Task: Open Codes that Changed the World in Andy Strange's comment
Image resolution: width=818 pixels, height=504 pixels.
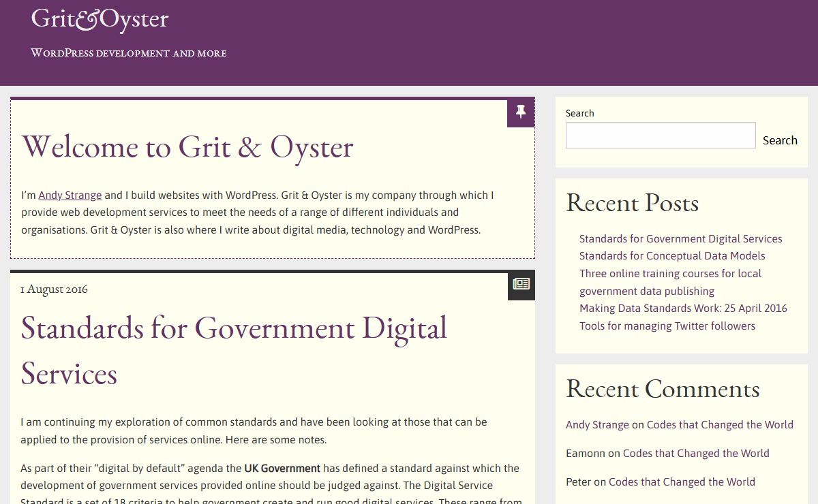Action: pos(720,425)
